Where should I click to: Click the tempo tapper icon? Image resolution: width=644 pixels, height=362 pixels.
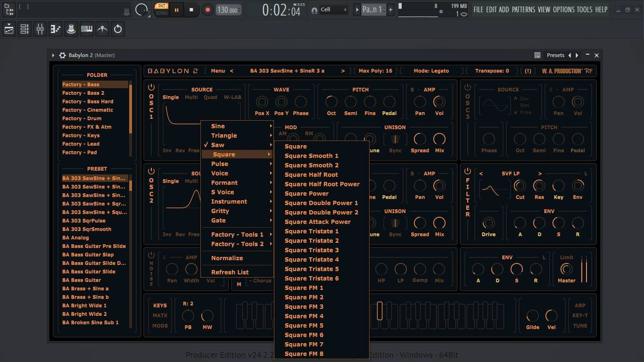pyautogui.click(x=102, y=29)
